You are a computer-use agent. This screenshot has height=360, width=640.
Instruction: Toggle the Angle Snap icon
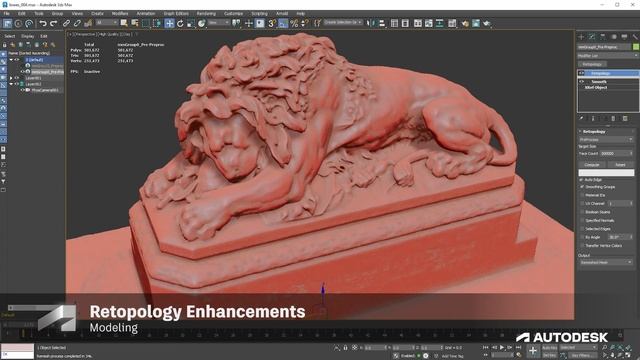(x=283, y=24)
